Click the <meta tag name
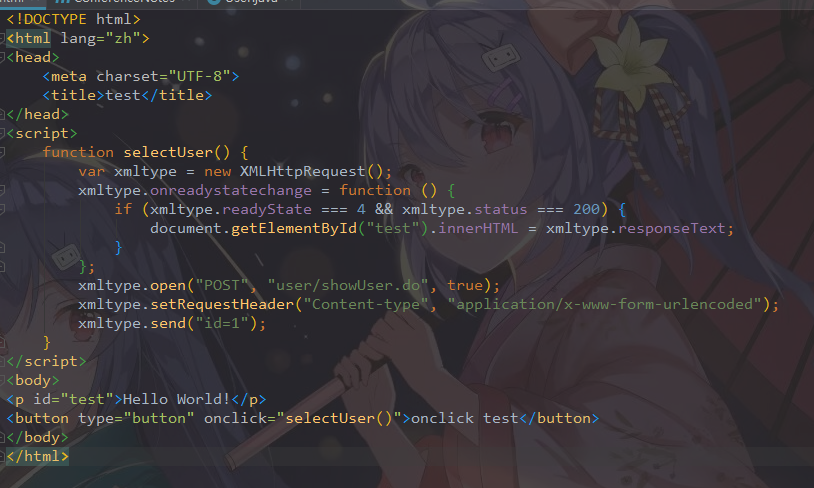814x488 pixels. [x=64, y=76]
